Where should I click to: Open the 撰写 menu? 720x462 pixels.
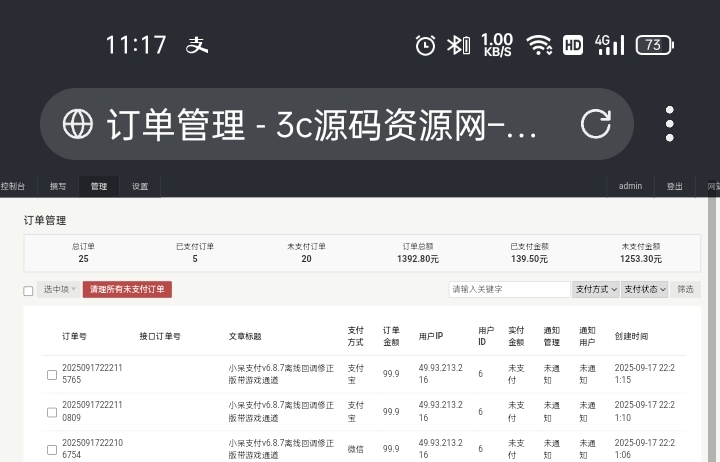58,186
